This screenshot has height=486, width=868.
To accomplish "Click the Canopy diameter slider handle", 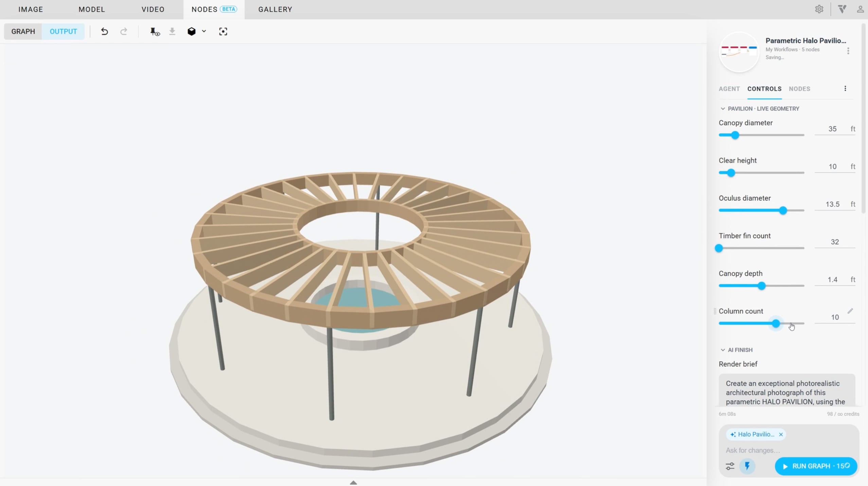I will pyautogui.click(x=735, y=135).
